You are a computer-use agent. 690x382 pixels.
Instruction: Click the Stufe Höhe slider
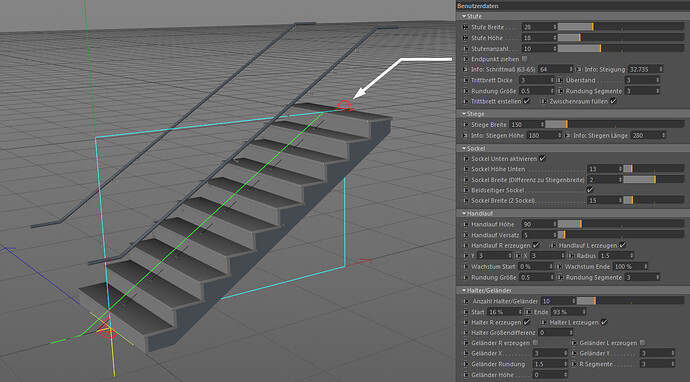[x=621, y=38]
